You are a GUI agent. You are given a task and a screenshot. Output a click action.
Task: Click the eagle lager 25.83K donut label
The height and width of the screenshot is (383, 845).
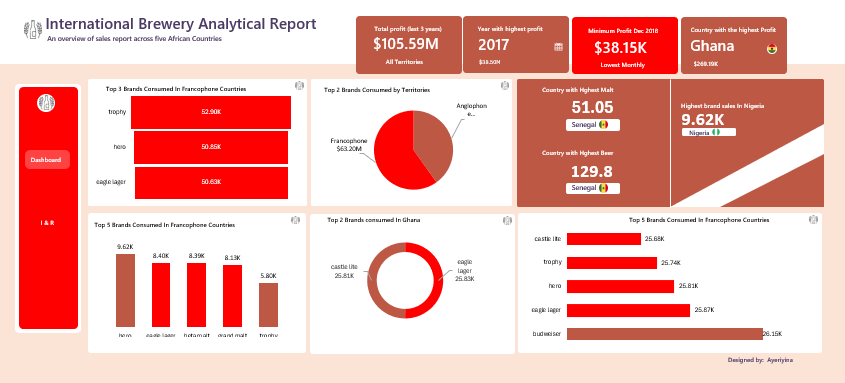(x=464, y=270)
